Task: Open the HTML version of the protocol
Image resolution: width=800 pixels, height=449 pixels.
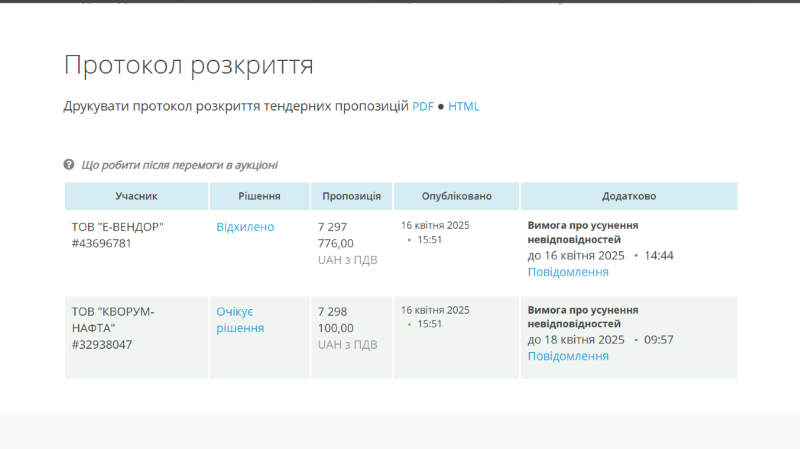Action: click(x=464, y=106)
